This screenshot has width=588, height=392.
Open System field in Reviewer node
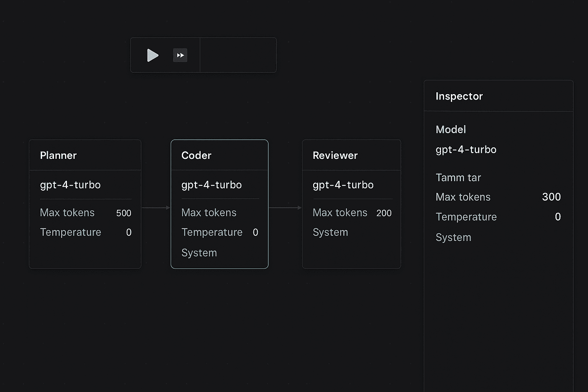[330, 232]
